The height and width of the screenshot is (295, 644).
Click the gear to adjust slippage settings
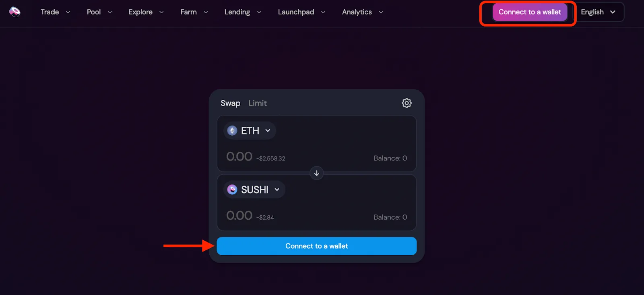[407, 103]
